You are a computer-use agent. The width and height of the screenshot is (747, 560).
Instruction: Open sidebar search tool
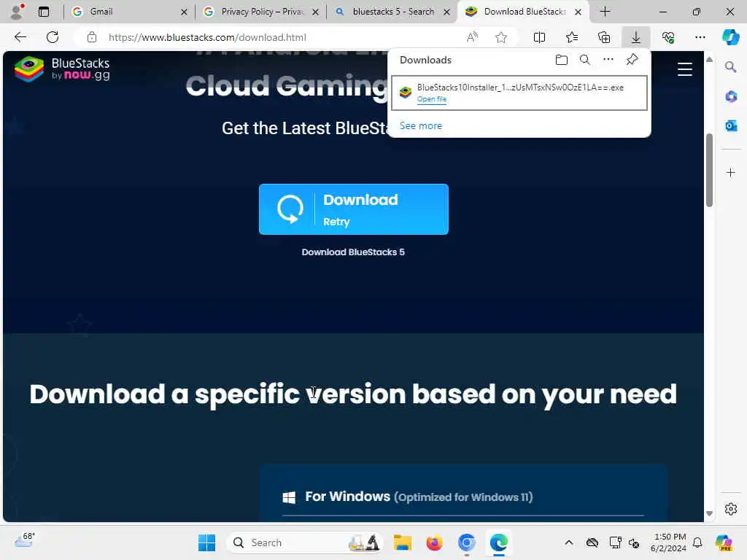coord(731,67)
